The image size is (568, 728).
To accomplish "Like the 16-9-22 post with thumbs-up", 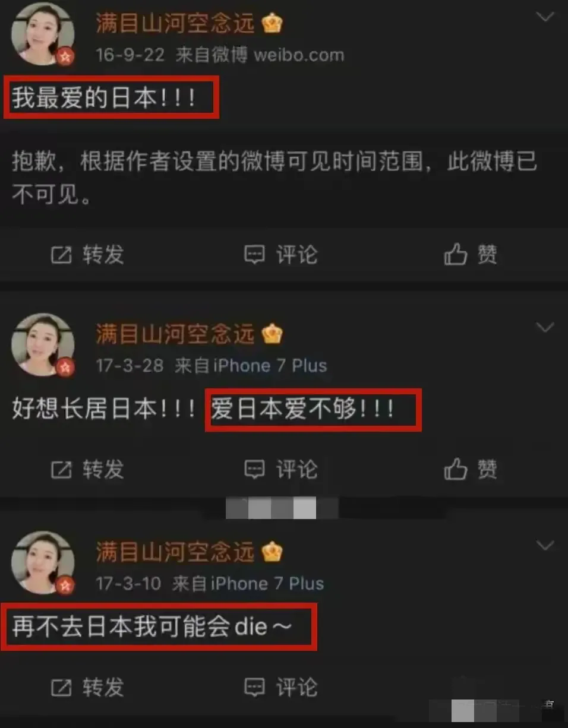I will (x=456, y=255).
